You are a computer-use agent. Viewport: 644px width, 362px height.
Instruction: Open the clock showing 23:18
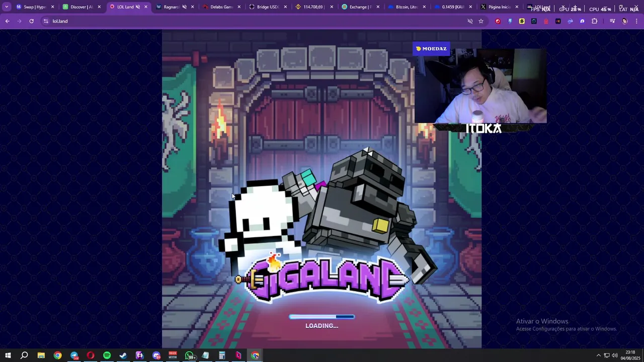click(x=630, y=355)
